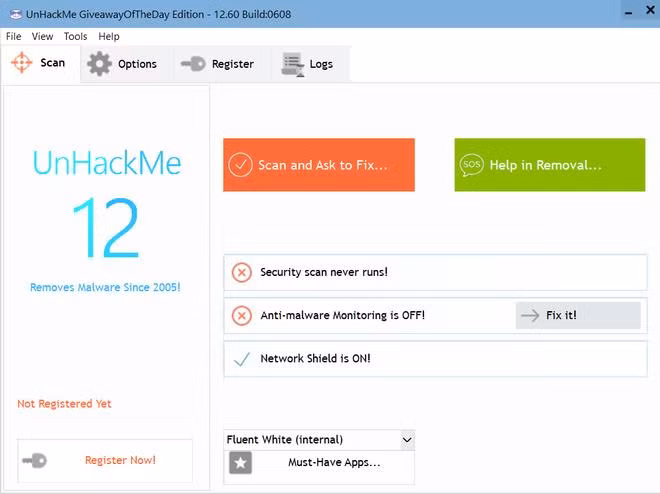The height and width of the screenshot is (494, 660).
Task: Open the Help menu
Action: pos(108,36)
